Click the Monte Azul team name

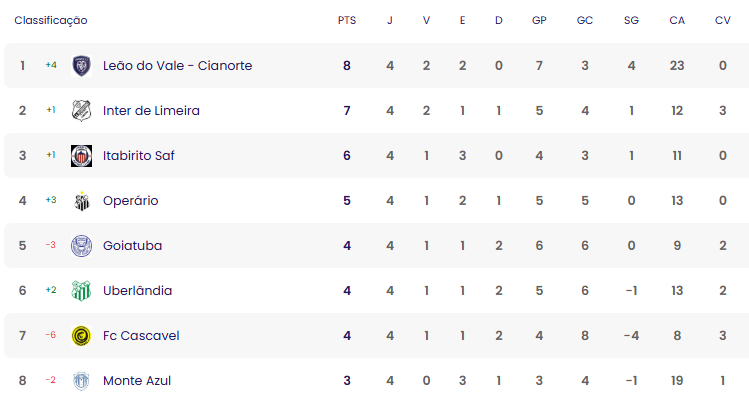137,381
